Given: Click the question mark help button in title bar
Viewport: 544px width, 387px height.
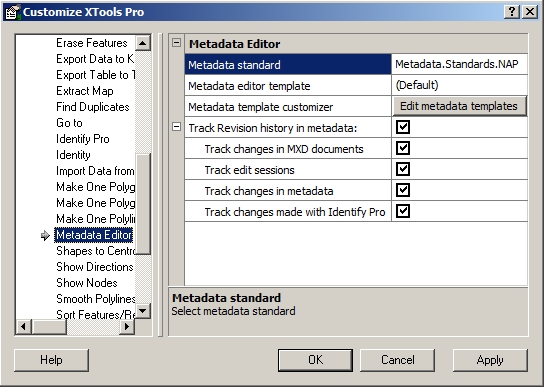Looking at the screenshot, I should (512, 12).
